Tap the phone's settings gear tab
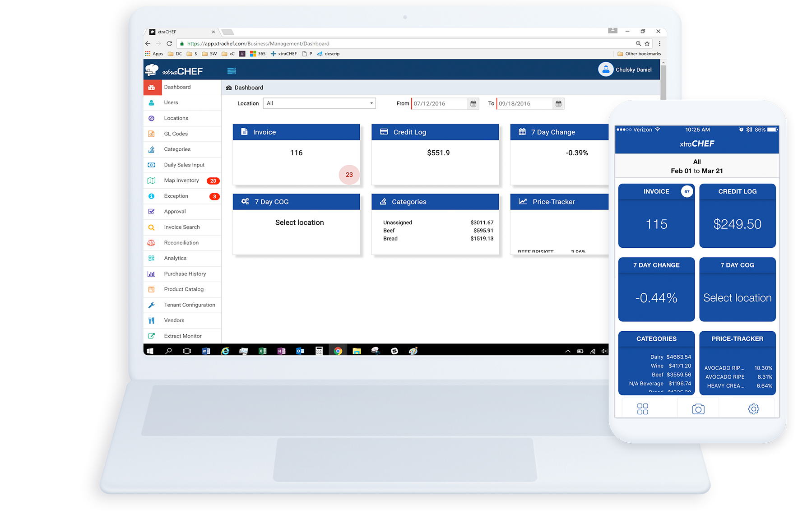This screenshot has width=812, height=519. [754, 409]
